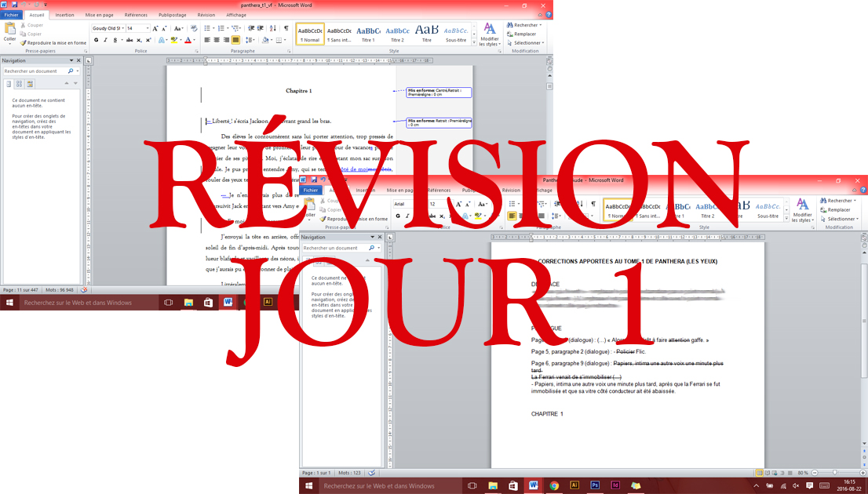Toggle bold (G) in panthera_t1_vf window

click(97, 40)
